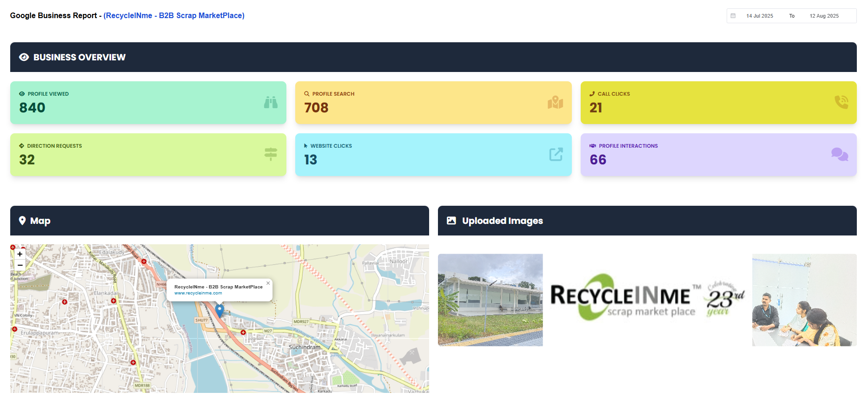Open the www.recycleinme.com link in map popup
The width and height of the screenshot is (868, 405).
(198, 293)
